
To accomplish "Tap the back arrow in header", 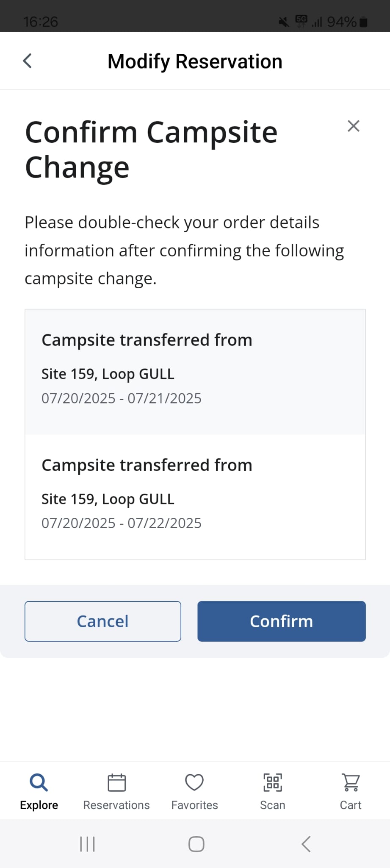I will click(x=28, y=61).
